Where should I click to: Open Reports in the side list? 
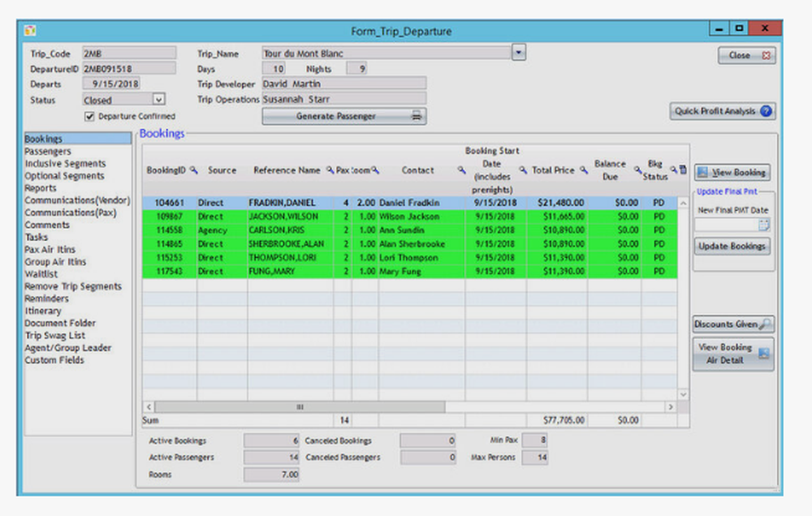[x=41, y=188]
